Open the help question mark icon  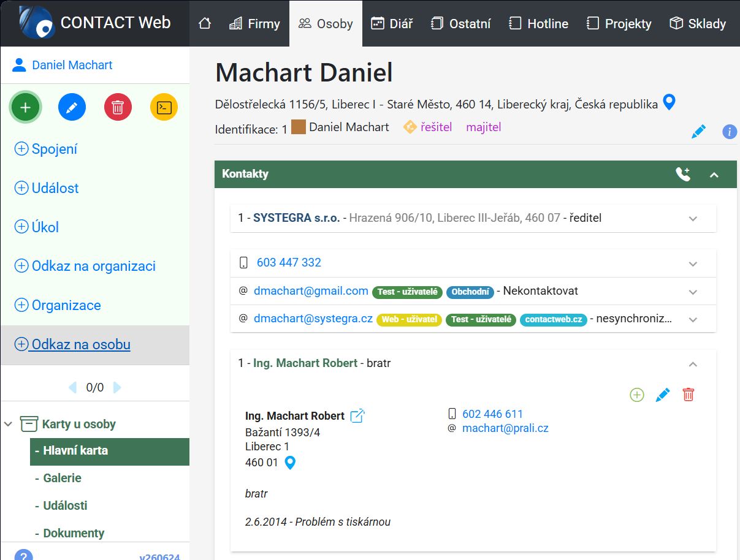(23, 555)
